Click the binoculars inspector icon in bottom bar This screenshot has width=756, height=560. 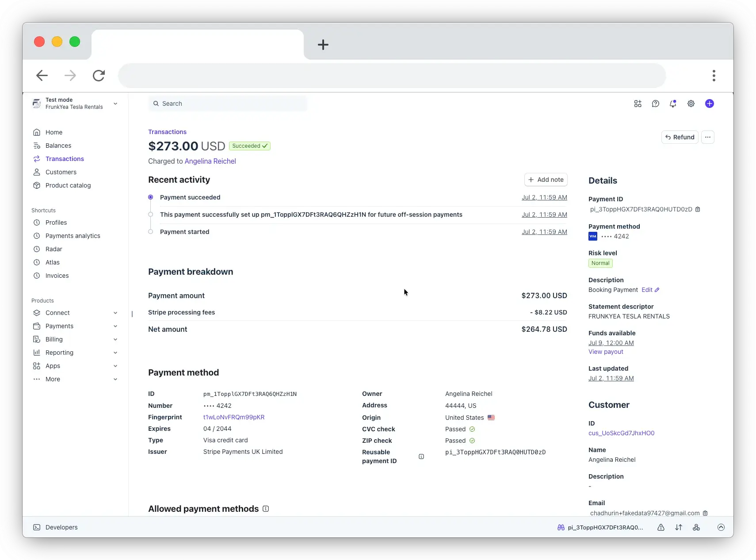click(561, 527)
